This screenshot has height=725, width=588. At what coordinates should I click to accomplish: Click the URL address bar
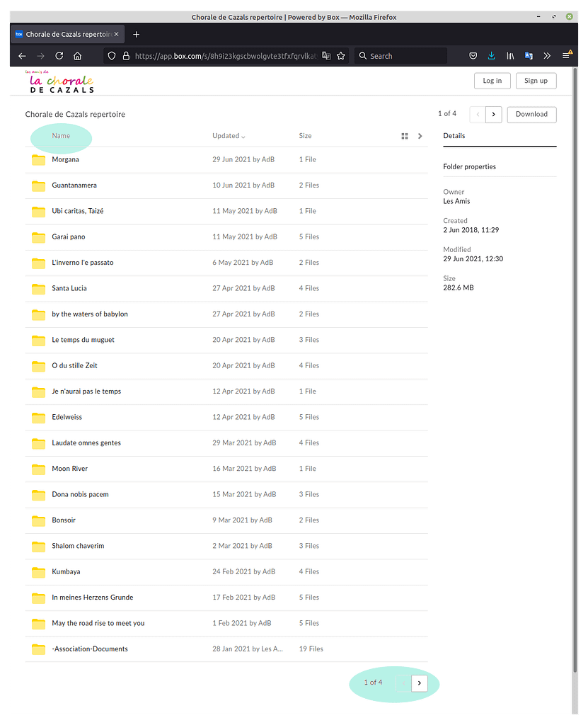226,56
